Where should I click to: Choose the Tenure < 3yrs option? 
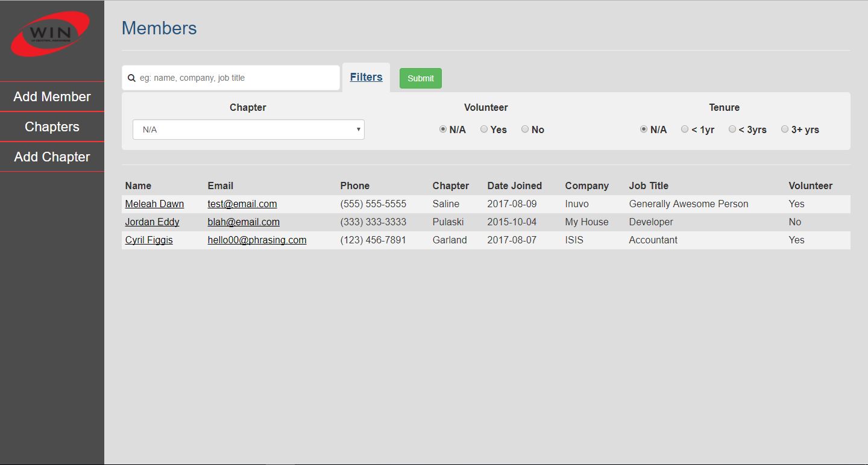pos(732,129)
